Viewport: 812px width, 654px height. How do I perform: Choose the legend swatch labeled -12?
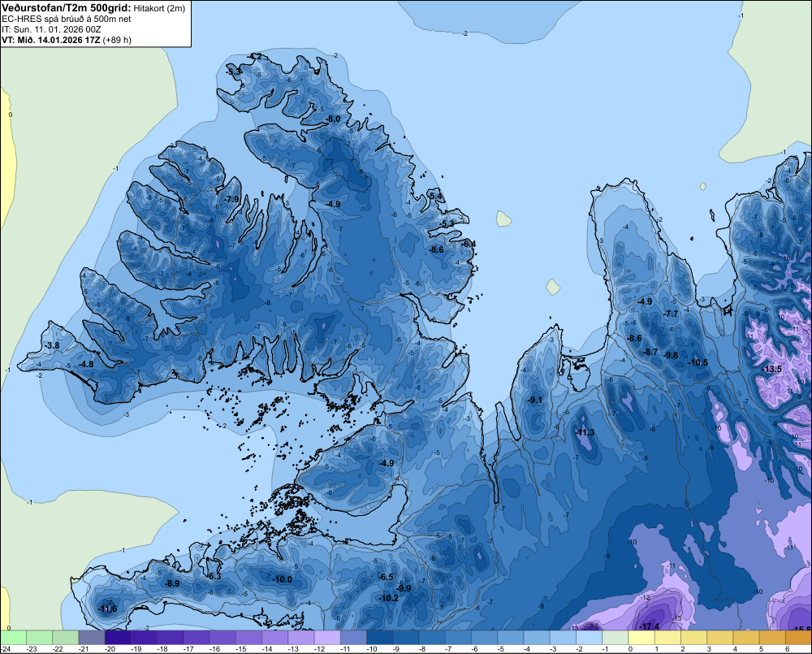(x=326, y=637)
